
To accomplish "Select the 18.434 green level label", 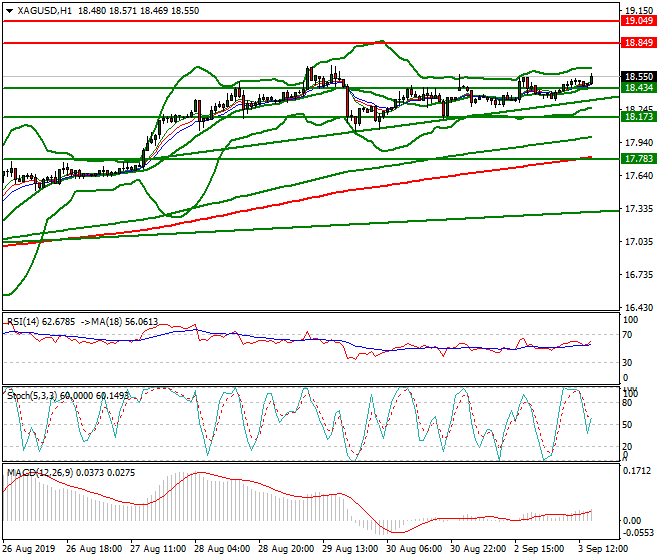I will (x=639, y=88).
